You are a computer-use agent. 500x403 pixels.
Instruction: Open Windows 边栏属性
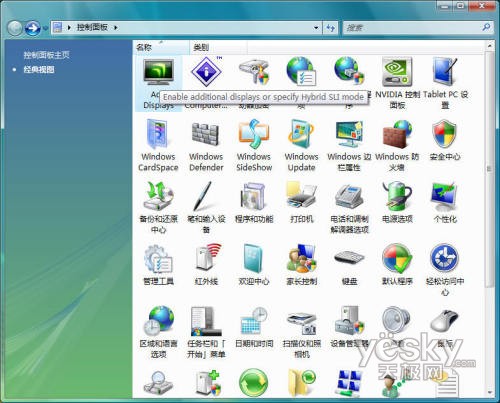click(349, 146)
